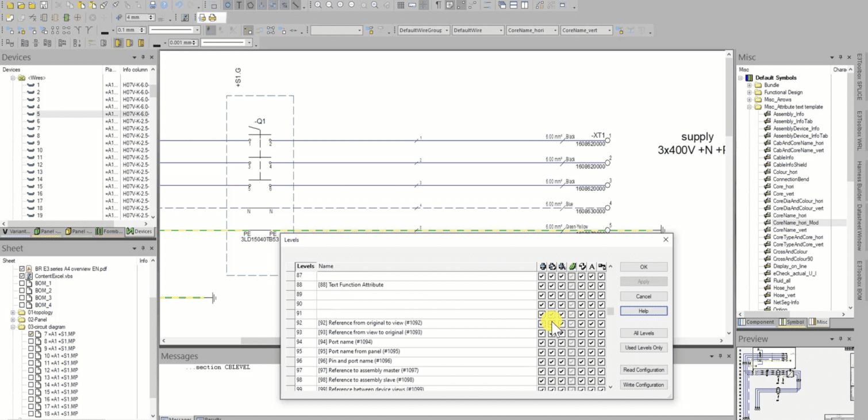Image resolution: width=868 pixels, height=420 pixels.
Task: Expand the 01-topology folder in Sheet tree
Action: (13, 313)
